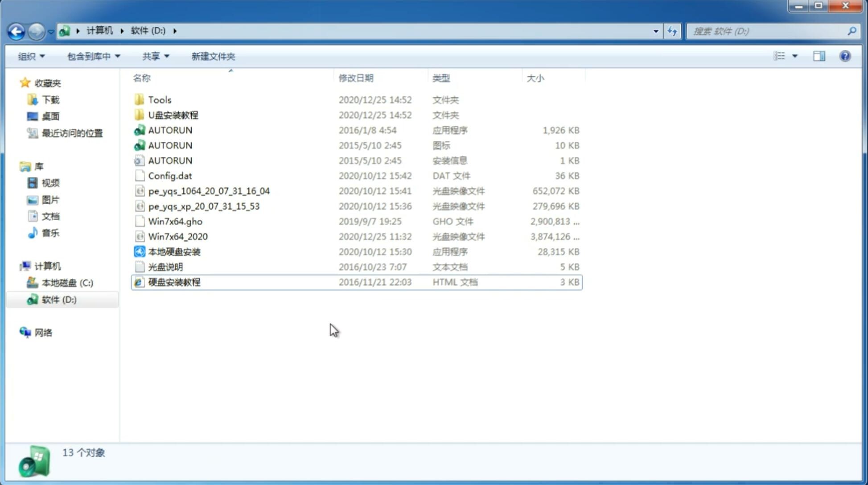868x485 pixels.
Task: Open Win7x64.gho backup file
Action: click(x=175, y=221)
